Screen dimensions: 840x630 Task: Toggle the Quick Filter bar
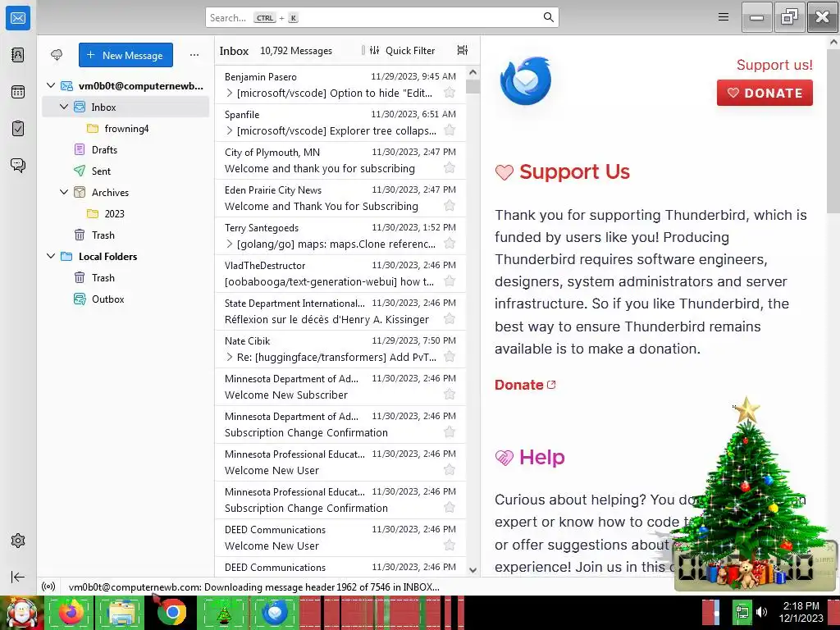point(402,50)
